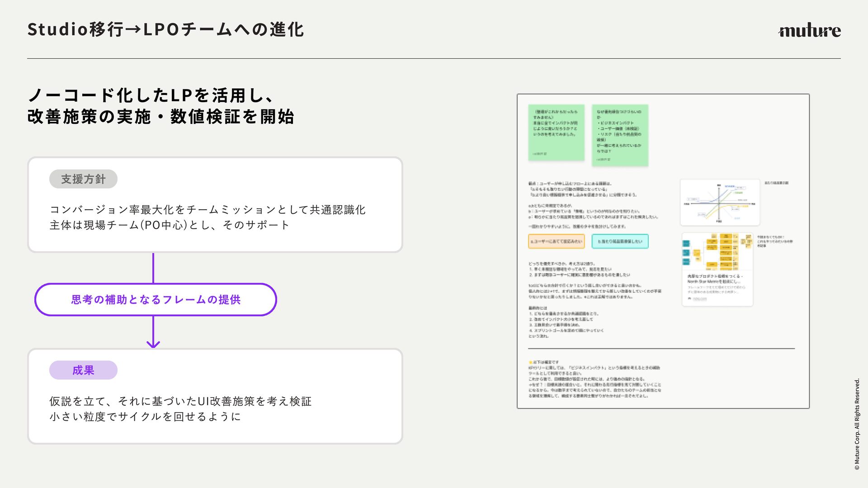Click the muture logo

point(809,31)
